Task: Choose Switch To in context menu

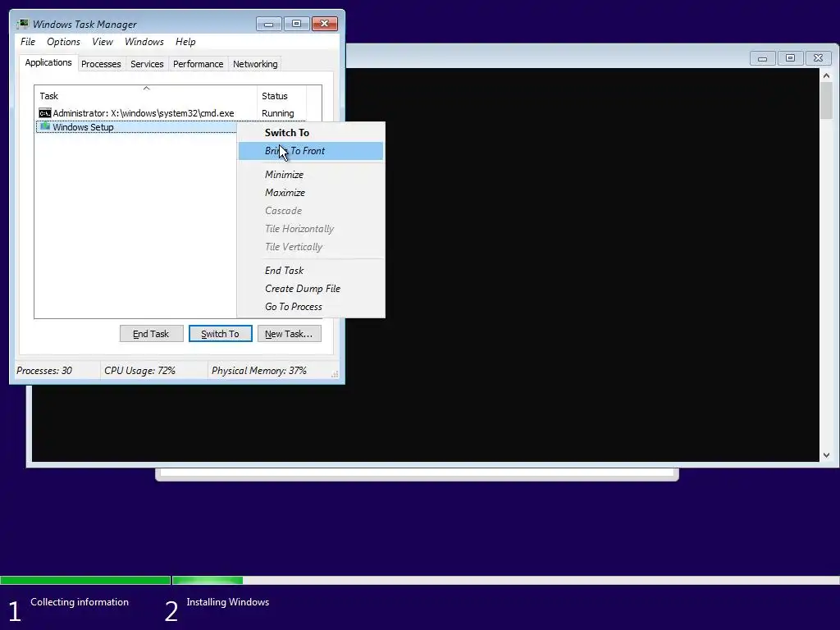Action: pos(311,132)
